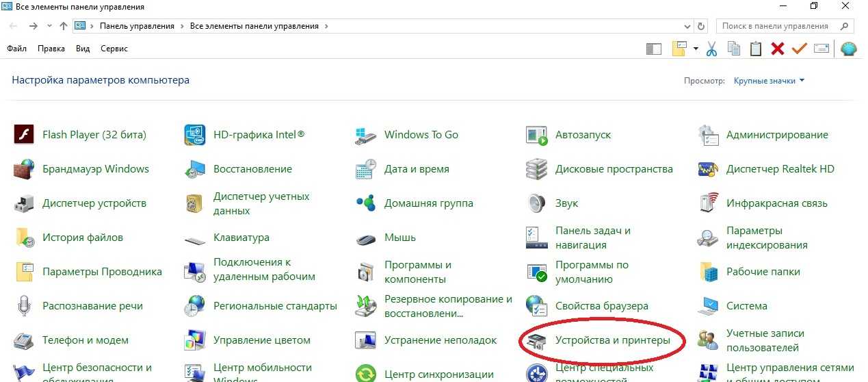Open Программы и компоненты
The image size is (868, 382).
click(404, 272)
